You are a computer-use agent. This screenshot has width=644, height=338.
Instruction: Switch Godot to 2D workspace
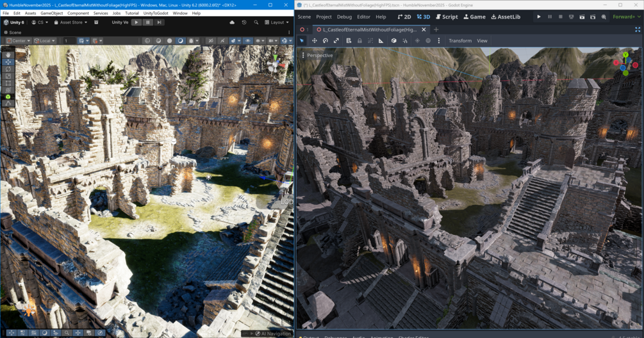pos(404,17)
